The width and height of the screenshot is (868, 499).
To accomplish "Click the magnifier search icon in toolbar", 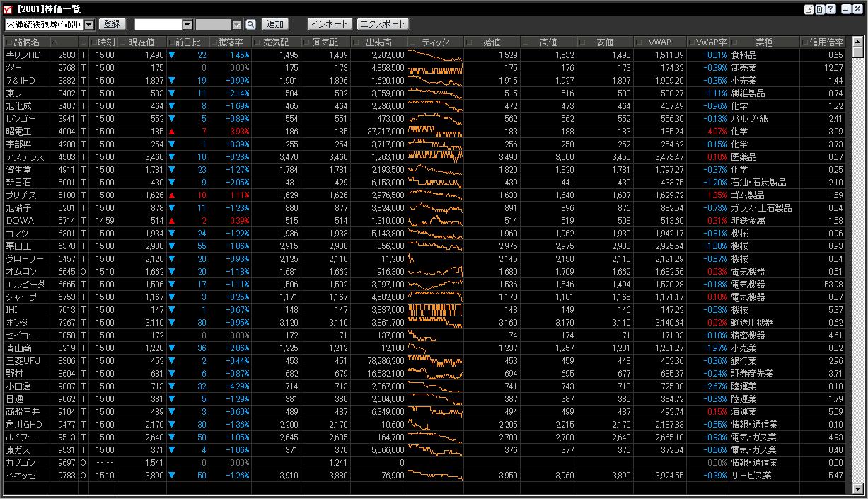I will coord(250,24).
